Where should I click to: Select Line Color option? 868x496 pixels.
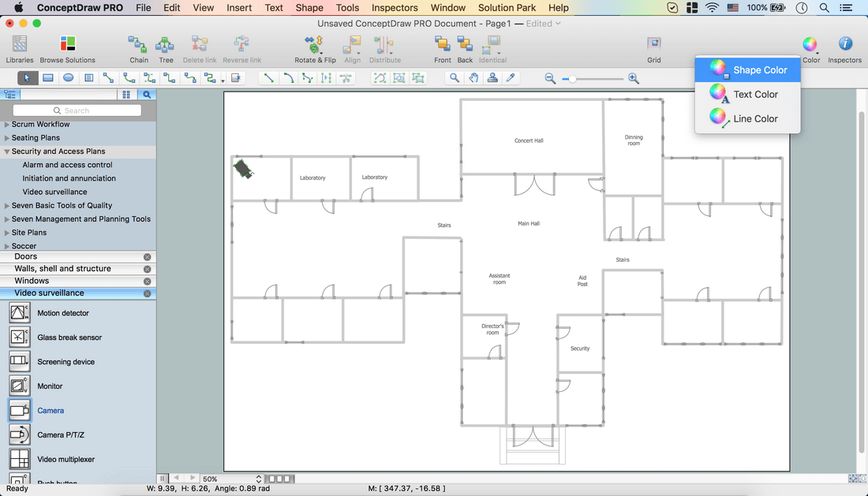pos(755,119)
